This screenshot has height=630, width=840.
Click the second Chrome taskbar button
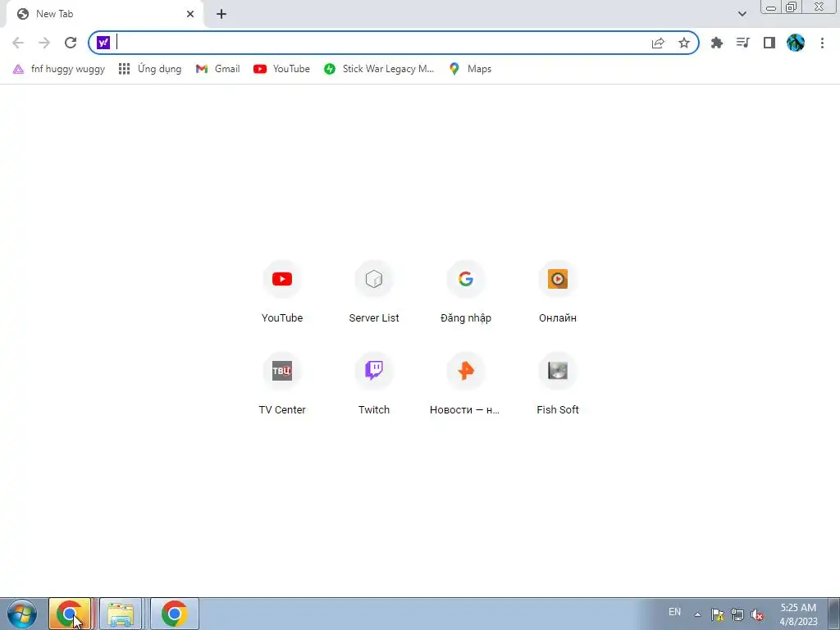pos(174,614)
